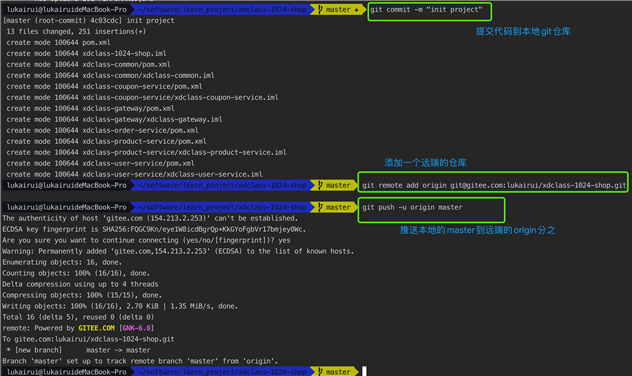Click the master branch segment in the last prompt

(x=334, y=372)
